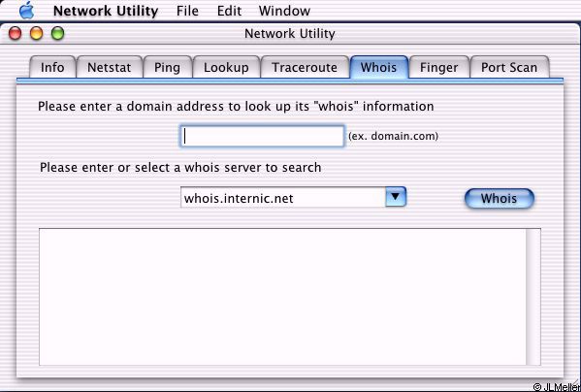The image size is (581, 392).
Task: Click the green zoom window button
Action: [58, 34]
